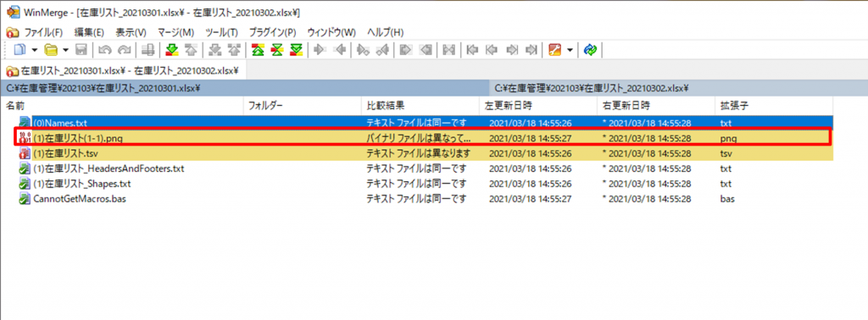The width and height of the screenshot is (868, 320).
Task: Click the New document toolbar icon
Action: coord(20,50)
